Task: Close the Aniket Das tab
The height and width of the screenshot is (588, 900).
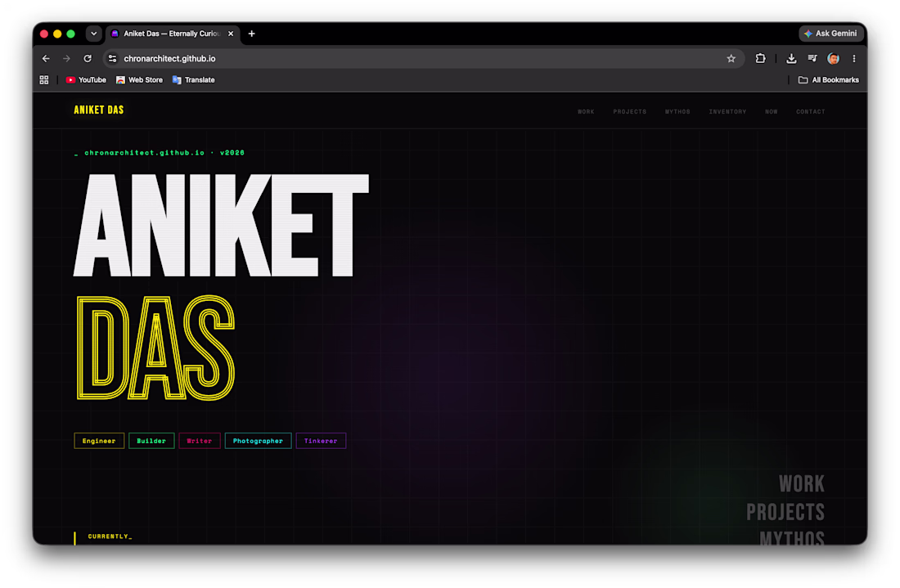Action: [231, 34]
